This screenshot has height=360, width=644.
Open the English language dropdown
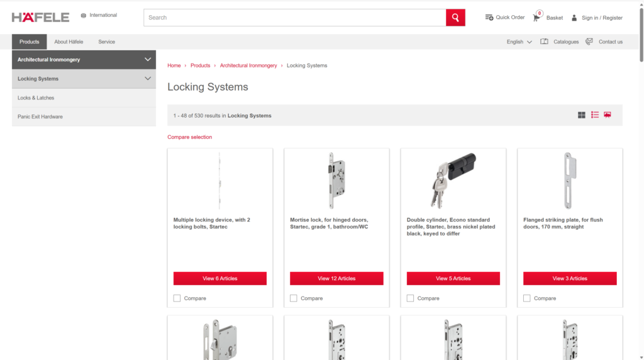click(519, 42)
